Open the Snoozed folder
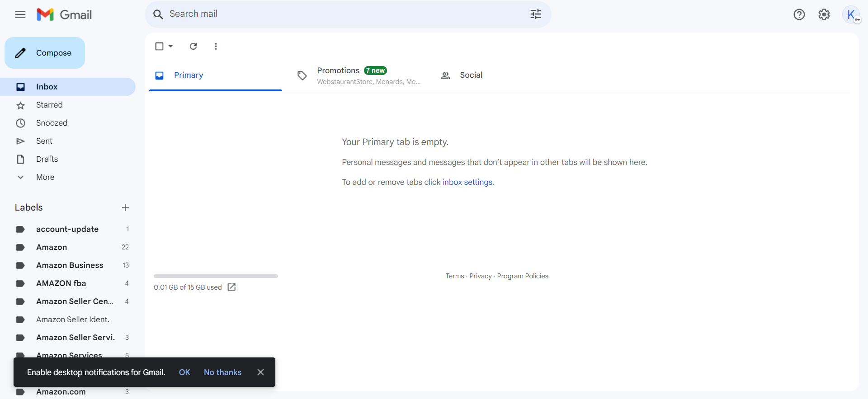868x399 pixels. [x=68, y=123]
